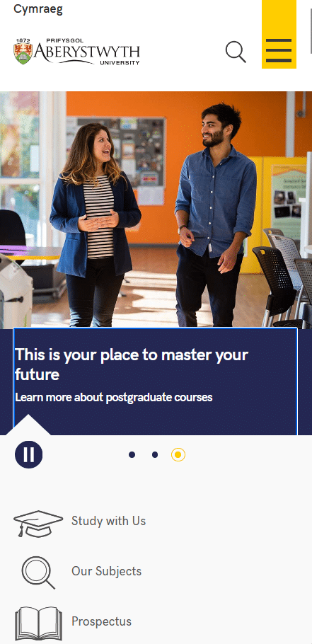312x644 pixels.
Task: Click 'Learn more about postgraduate courses'
Action: [114, 397]
